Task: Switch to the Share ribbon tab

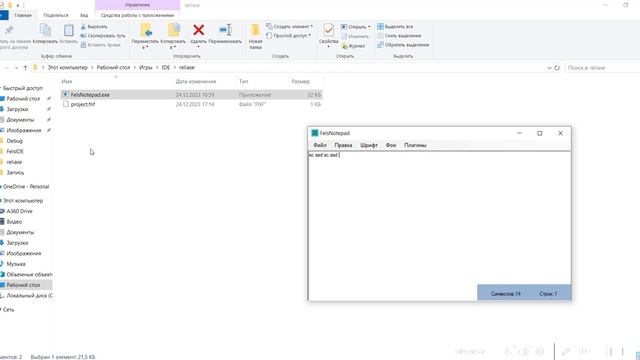Action: pyautogui.click(x=56, y=15)
